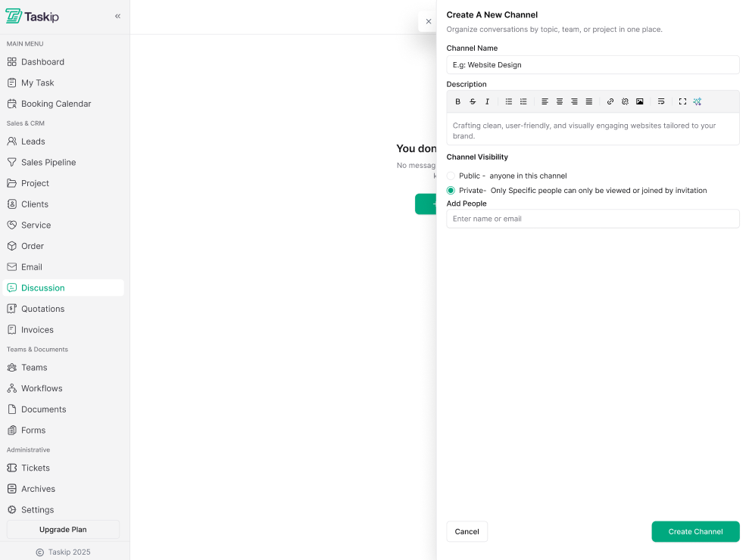Select the Public channel visibility option
The image size is (749, 560).
point(451,176)
